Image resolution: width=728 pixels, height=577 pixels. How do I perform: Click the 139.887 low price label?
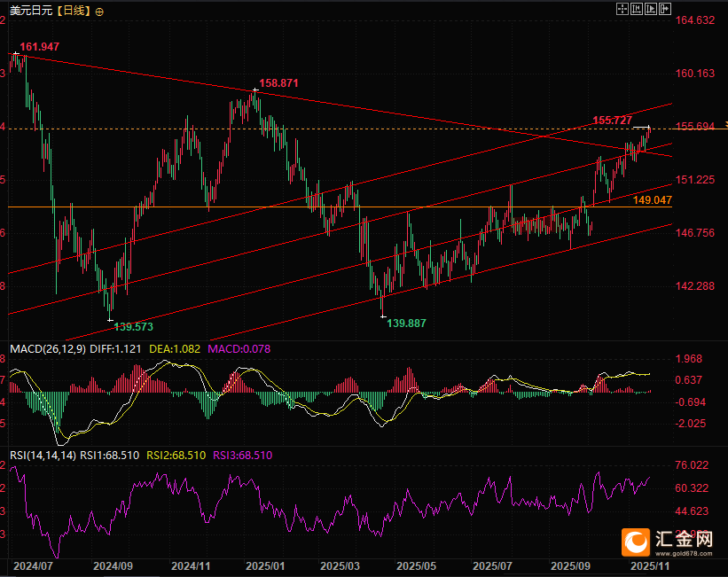coord(407,324)
